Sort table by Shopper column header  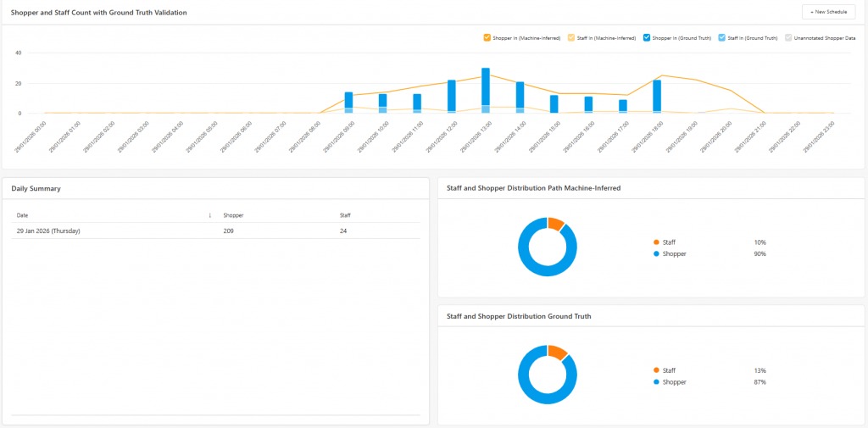(x=233, y=215)
